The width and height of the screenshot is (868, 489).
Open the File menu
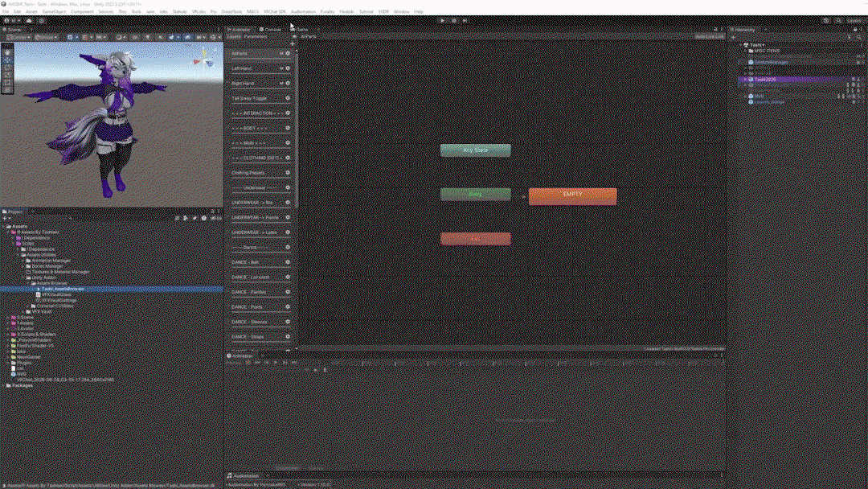point(6,11)
